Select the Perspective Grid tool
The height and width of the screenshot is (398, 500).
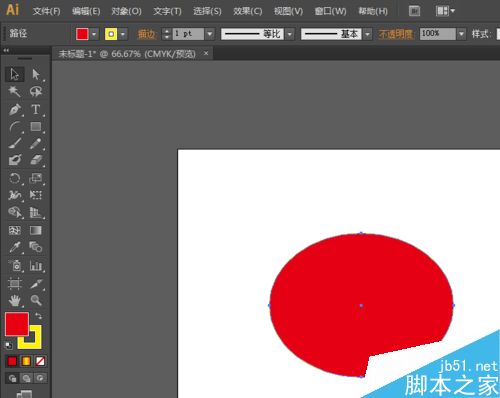(x=36, y=212)
